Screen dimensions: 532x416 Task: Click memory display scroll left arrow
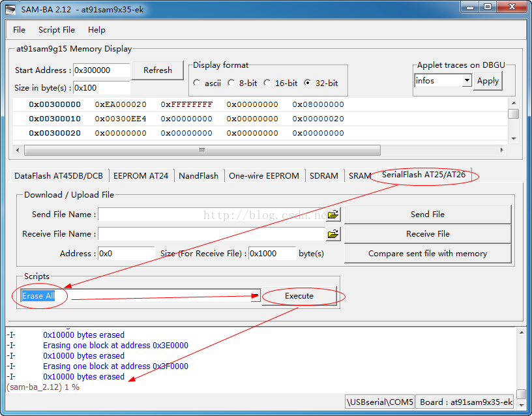[x=18, y=150]
